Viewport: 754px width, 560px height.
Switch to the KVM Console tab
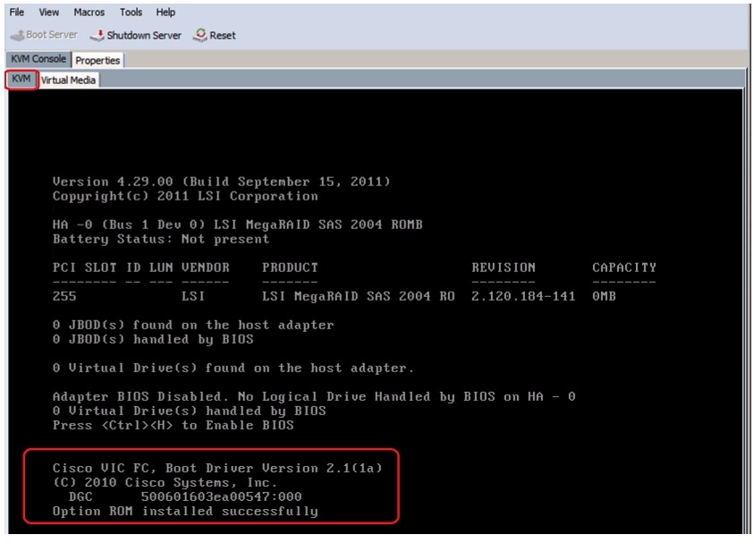point(38,59)
